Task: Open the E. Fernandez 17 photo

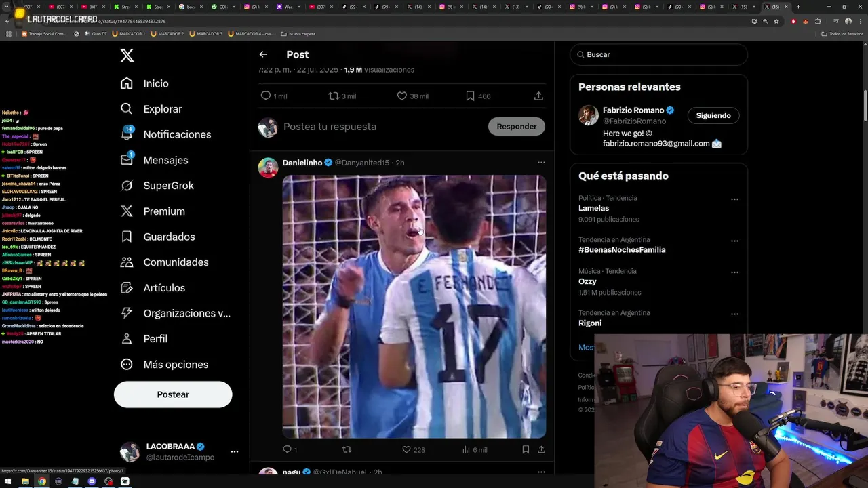Action: tap(414, 306)
